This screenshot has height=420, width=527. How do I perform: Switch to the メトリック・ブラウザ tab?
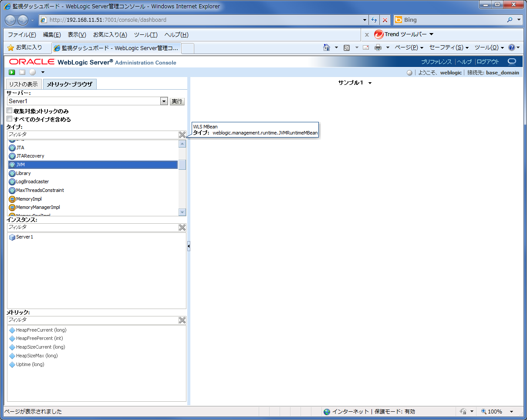[x=70, y=84]
